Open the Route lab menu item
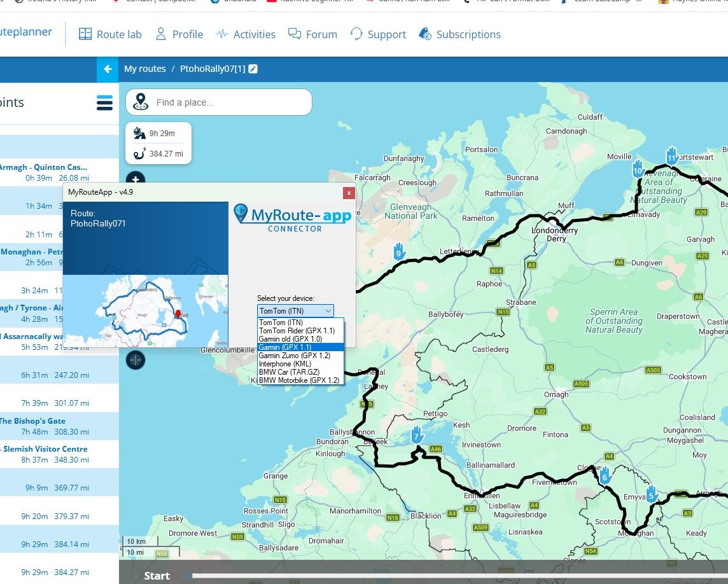This screenshot has width=728, height=584. 110,34
